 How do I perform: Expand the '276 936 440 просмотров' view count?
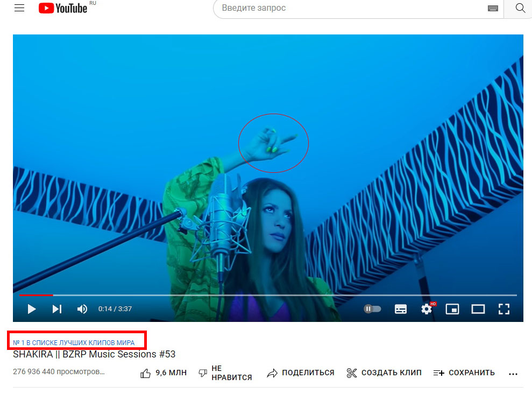(x=59, y=371)
